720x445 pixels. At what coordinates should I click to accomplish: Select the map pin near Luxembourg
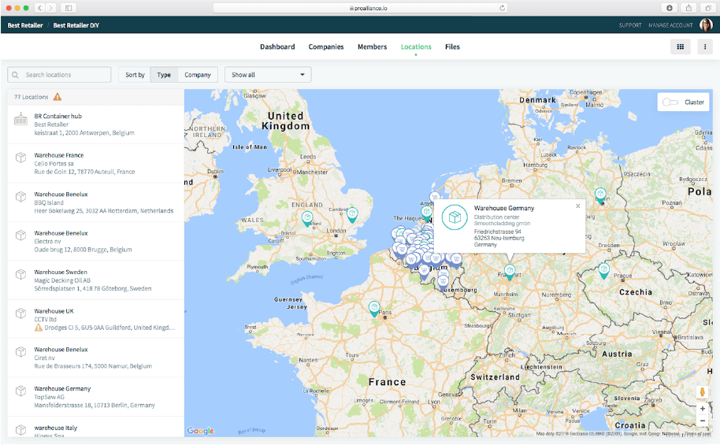click(443, 283)
